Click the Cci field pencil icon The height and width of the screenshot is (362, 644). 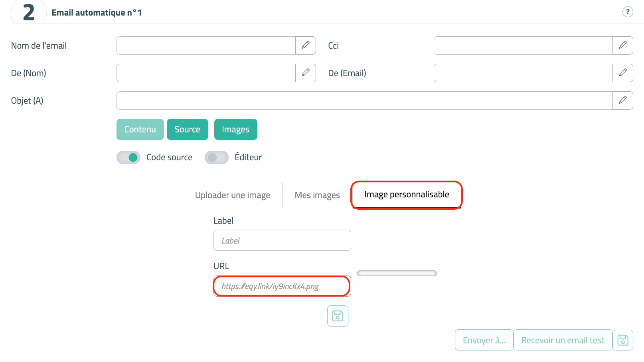pyautogui.click(x=622, y=45)
